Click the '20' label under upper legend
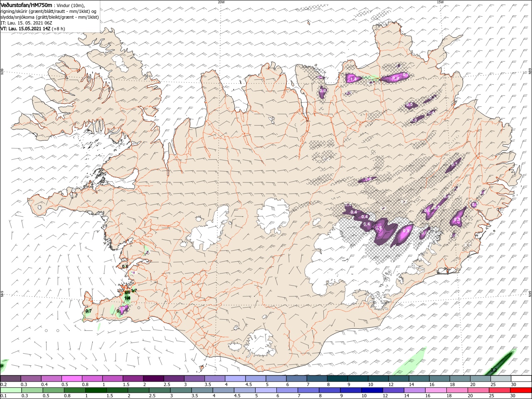 tap(472, 384)
